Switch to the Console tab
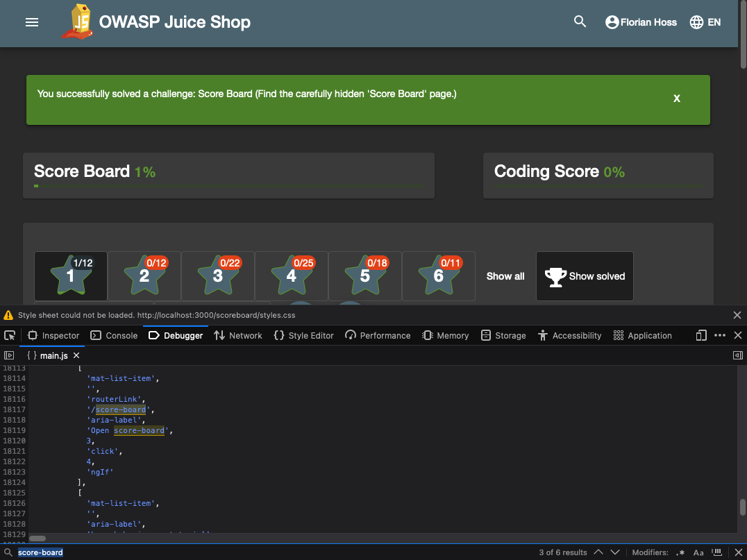The height and width of the screenshot is (560, 747). coord(115,336)
